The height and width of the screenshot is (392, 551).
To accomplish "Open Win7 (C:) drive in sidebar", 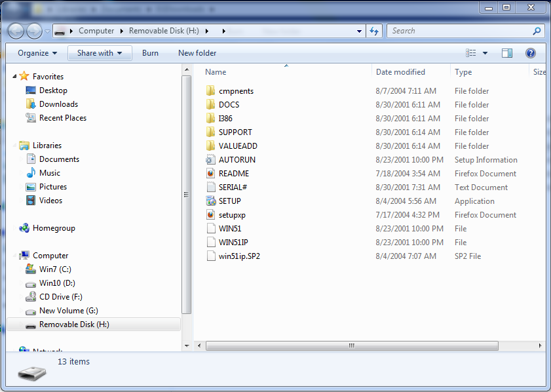I will pyautogui.click(x=55, y=269).
